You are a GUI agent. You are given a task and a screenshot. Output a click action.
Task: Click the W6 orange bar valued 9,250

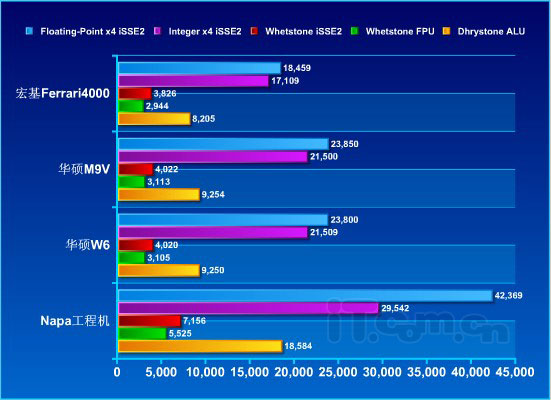click(x=159, y=271)
